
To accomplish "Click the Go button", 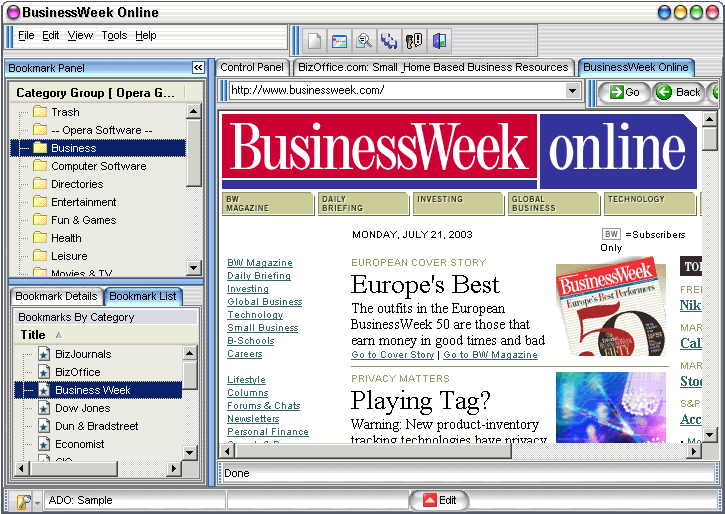I will click(624, 92).
